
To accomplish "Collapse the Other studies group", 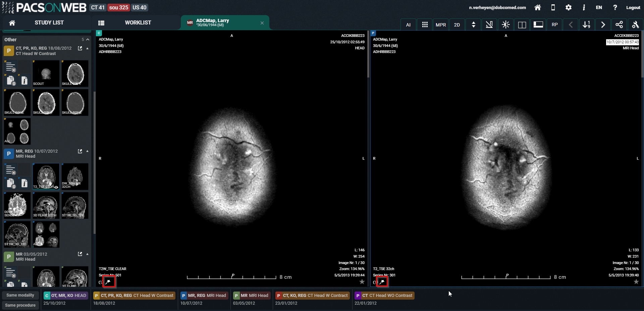I will [88, 40].
